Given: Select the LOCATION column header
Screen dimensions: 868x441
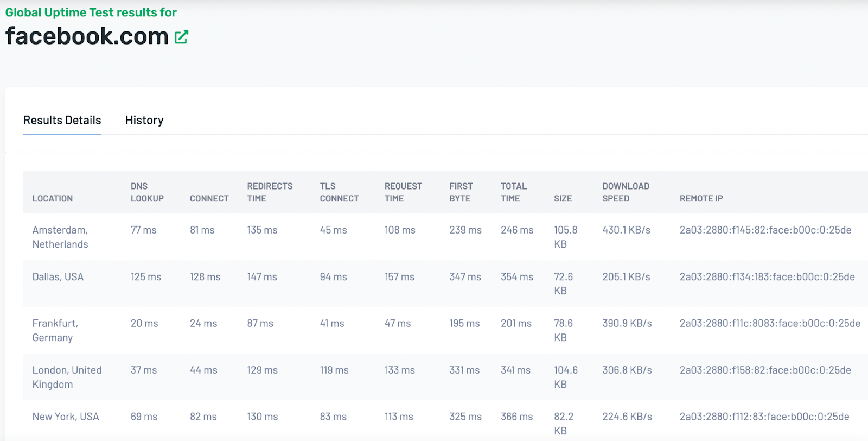Looking at the screenshot, I should [x=53, y=199].
